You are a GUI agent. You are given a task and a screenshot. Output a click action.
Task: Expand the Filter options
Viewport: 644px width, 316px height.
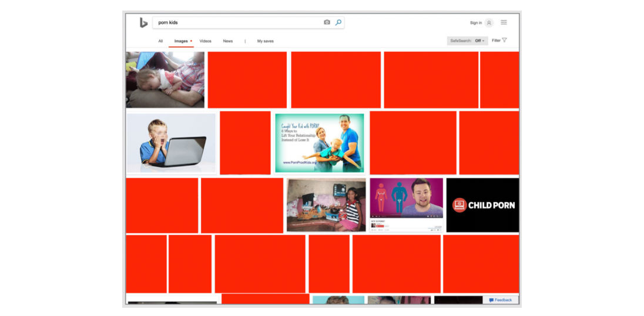[x=499, y=41]
